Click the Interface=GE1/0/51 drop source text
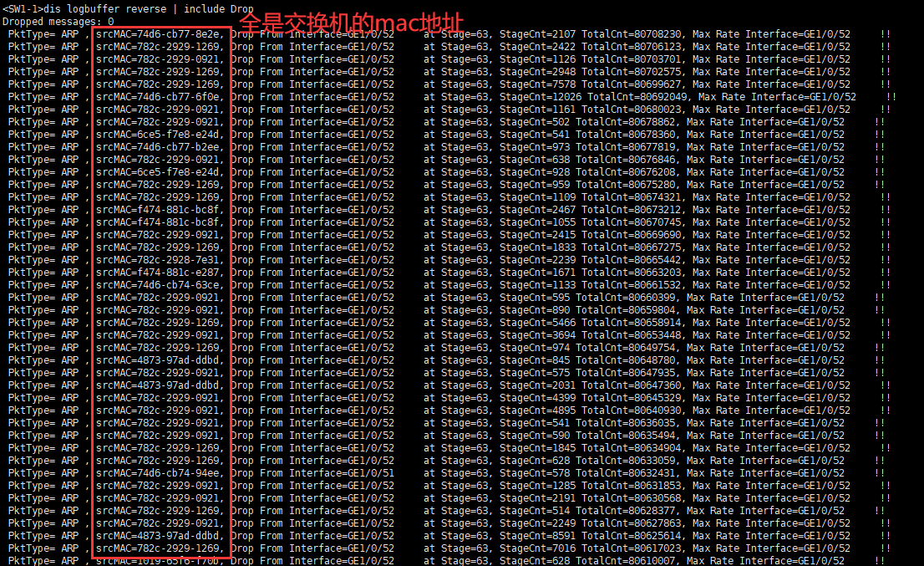Image resolution: width=924 pixels, height=566 pixels. (x=341, y=473)
